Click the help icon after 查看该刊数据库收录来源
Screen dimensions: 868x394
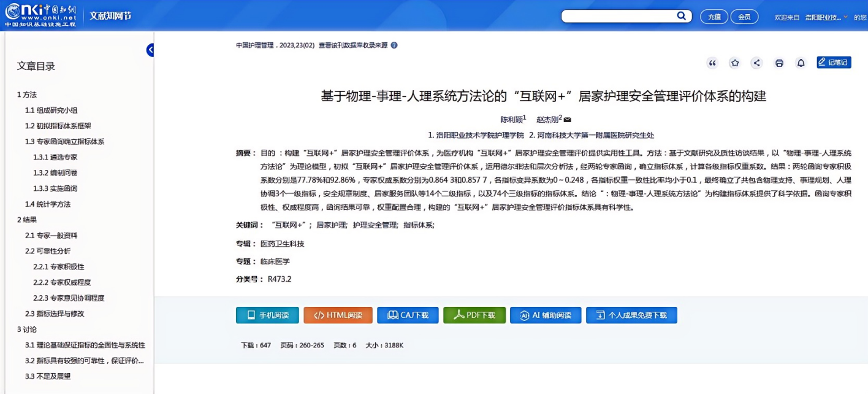pos(394,45)
